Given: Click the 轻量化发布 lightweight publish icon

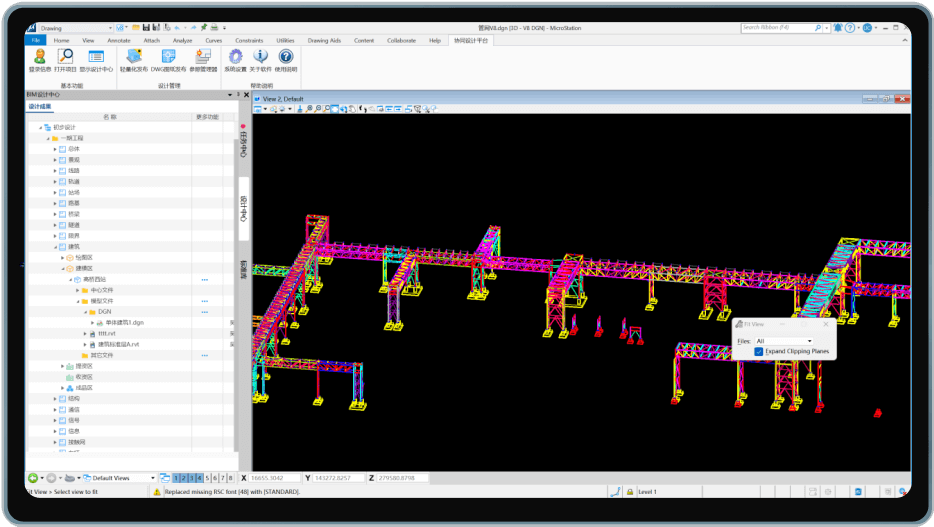Looking at the screenshot, I should 134,57.
